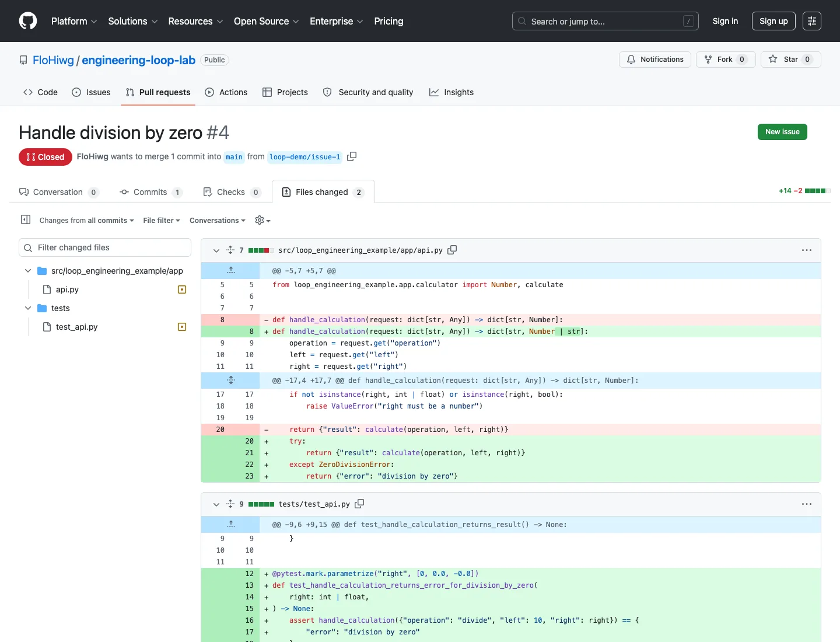Click the loop-demo/issue-1 branch link

(x=304, y=157)
